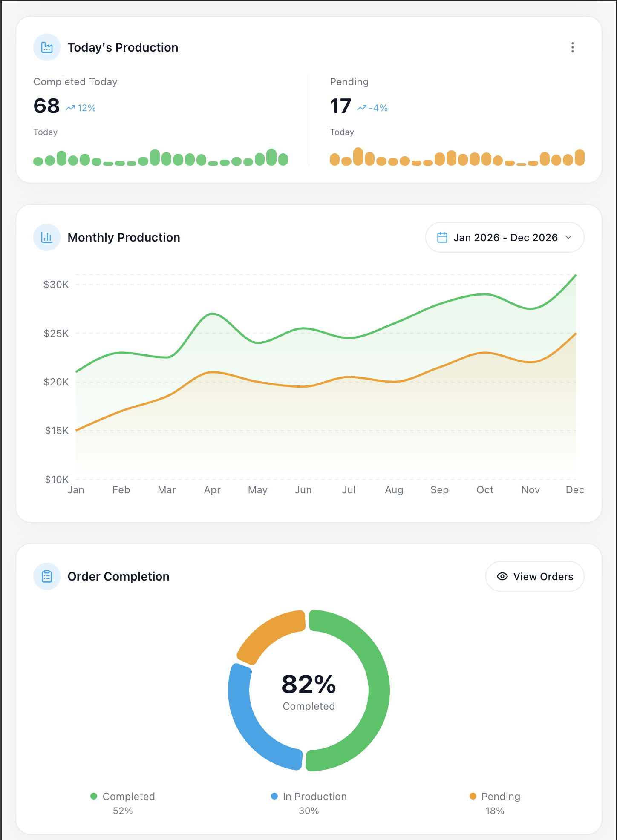Click the Dec peak on green line
Image resolution: width=617 pixels, height=840 pixels.
(576, 275)
